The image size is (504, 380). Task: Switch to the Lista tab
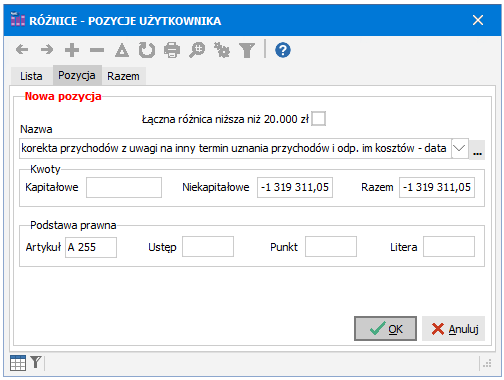click(x=31, y=76)
